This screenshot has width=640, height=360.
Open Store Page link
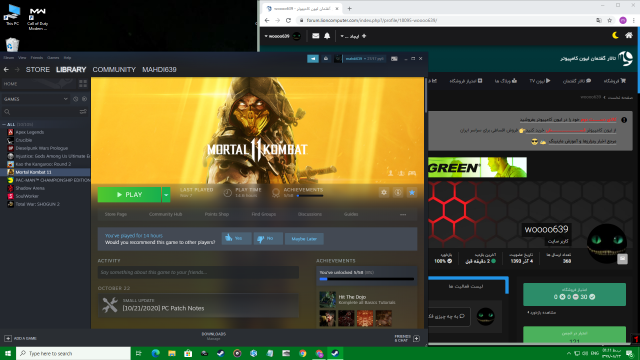coord(116,214)
